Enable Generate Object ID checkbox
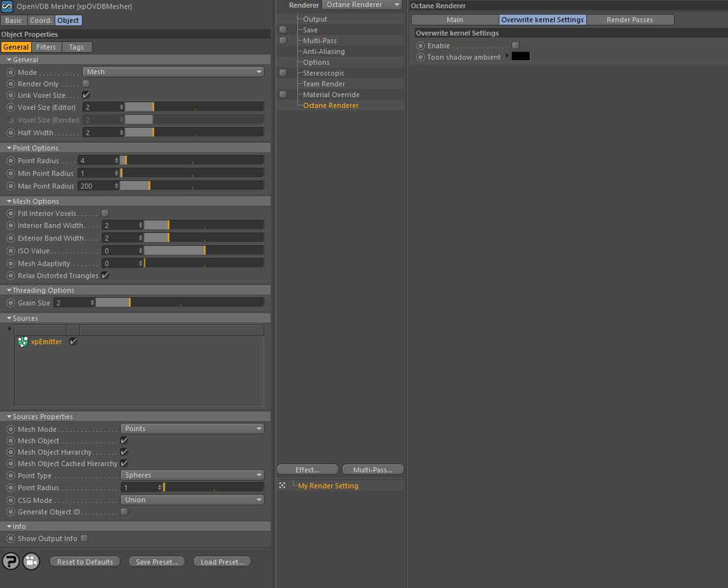This screenshot has height=588, width=728. [124, 511]
